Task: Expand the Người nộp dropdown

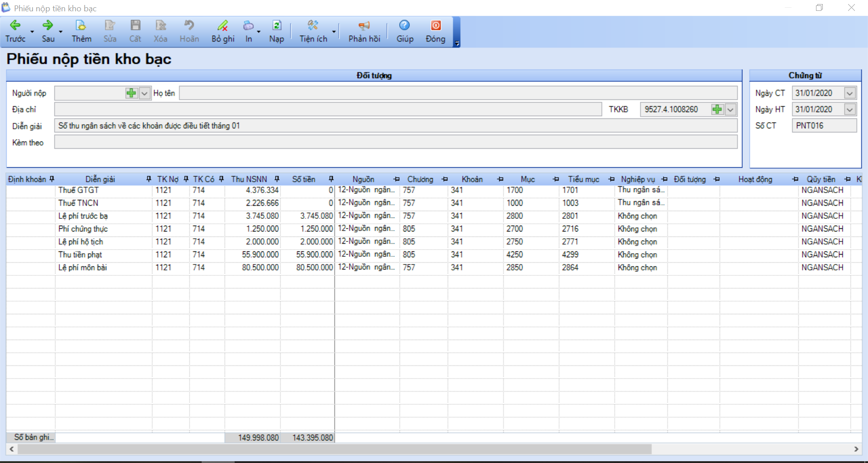Action: [145, 93]
